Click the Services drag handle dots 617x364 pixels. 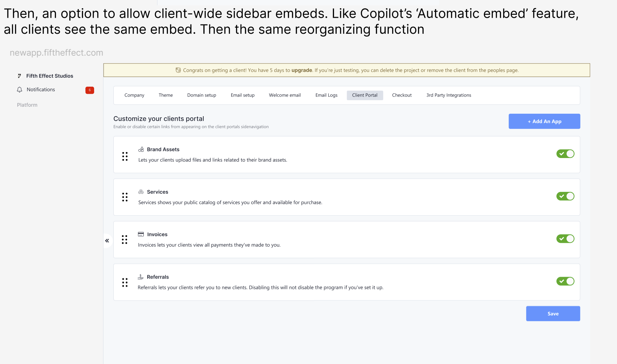click(125, 197)
